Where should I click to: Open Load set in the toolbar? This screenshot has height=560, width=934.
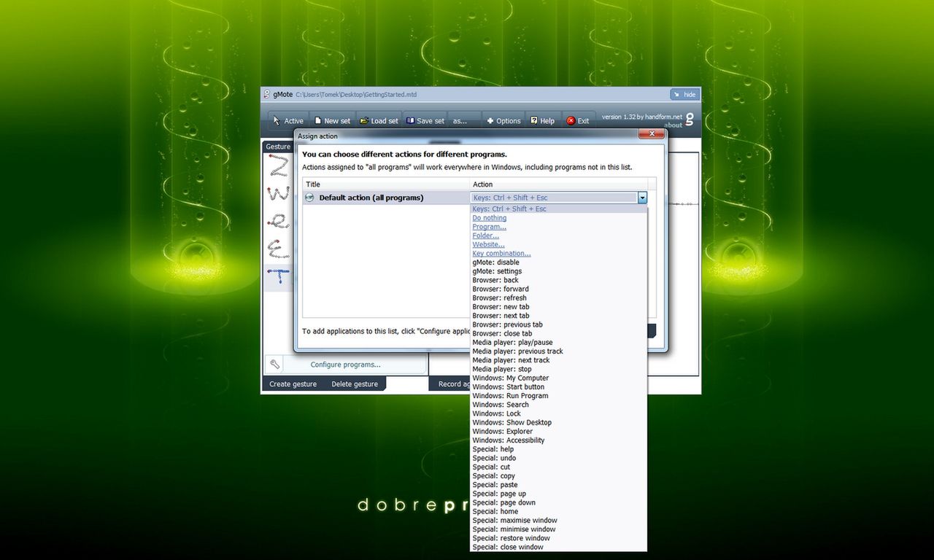tap(379, 121)
